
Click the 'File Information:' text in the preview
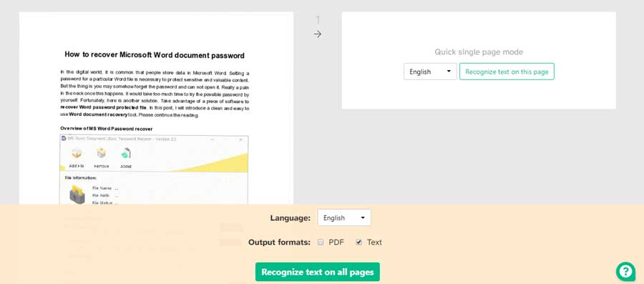coord(80,177)
